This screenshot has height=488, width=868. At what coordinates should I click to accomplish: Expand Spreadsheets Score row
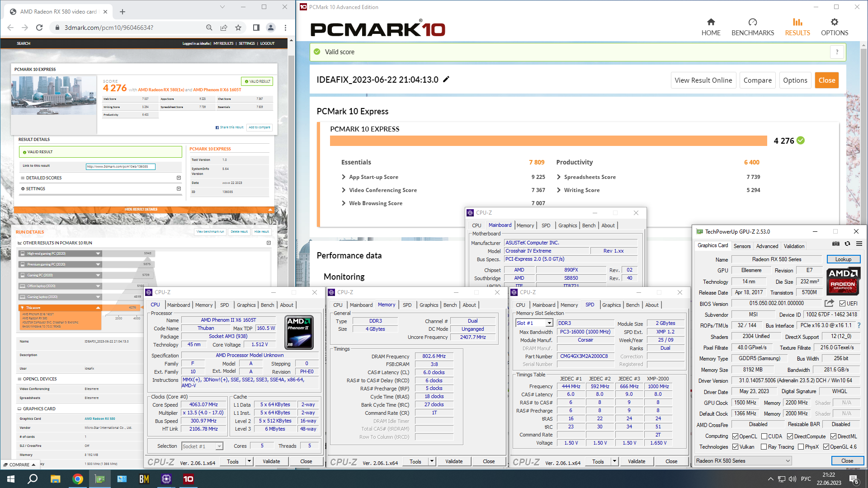click(559, 177)
